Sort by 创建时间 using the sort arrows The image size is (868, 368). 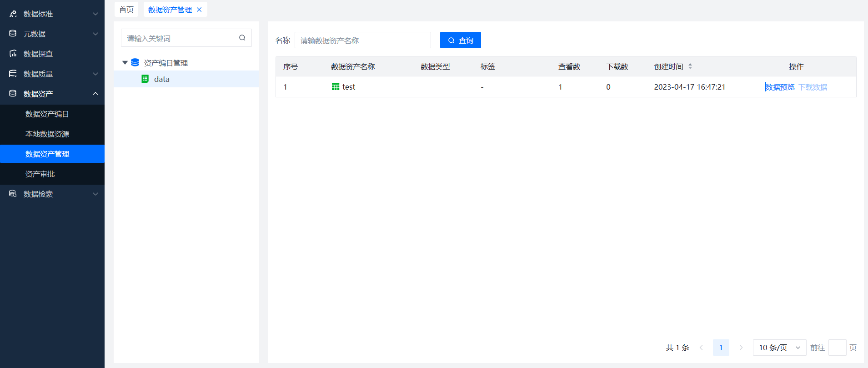tap(690, 66)
